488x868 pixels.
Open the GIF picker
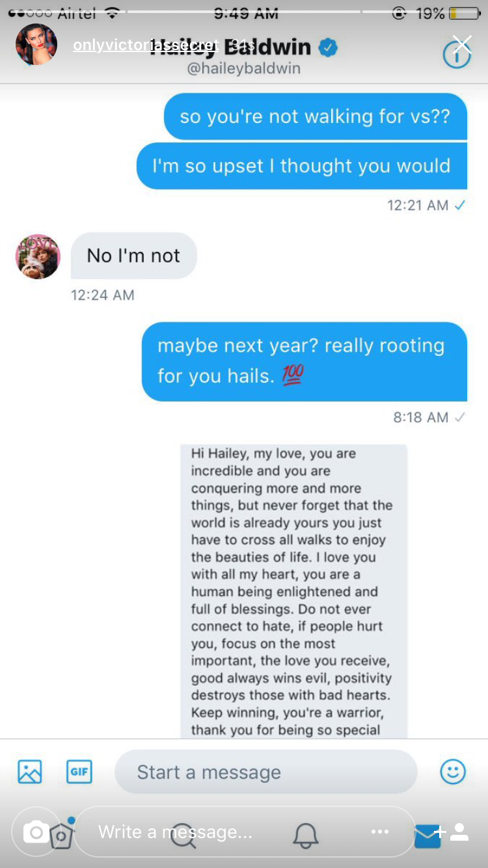tap(79, 772)
